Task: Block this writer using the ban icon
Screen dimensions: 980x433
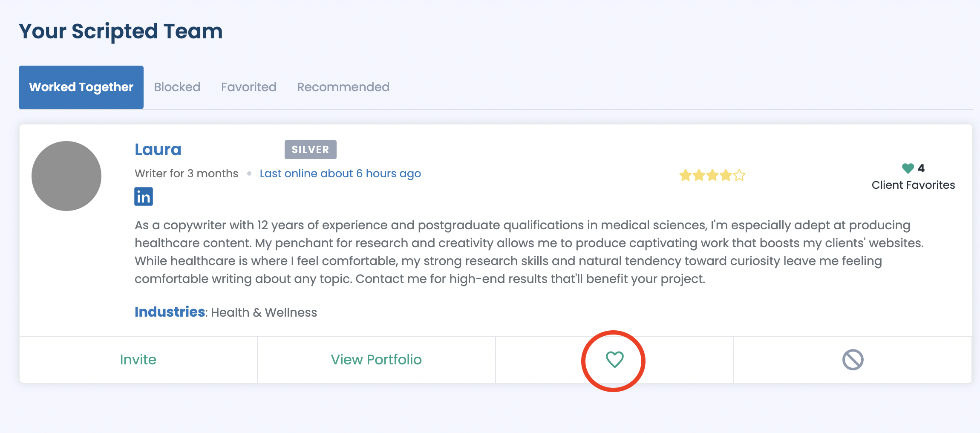Action: coord(853,360)
